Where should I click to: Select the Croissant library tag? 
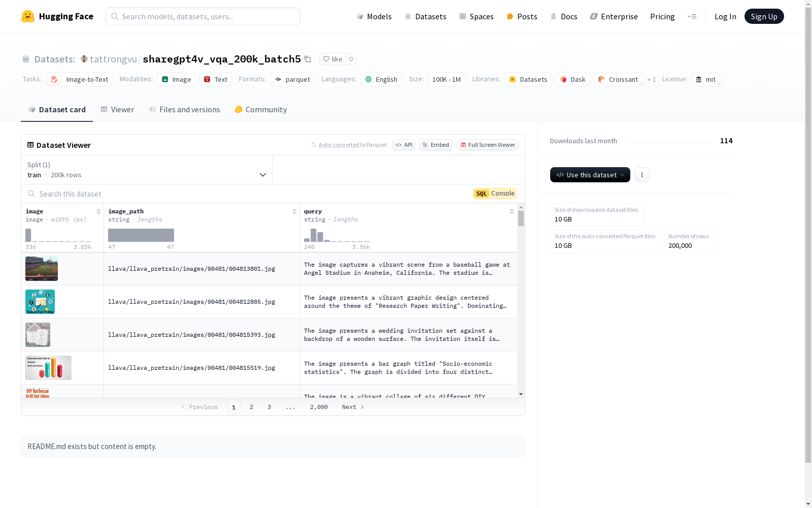pyautogui.click(x=618, y=79)
